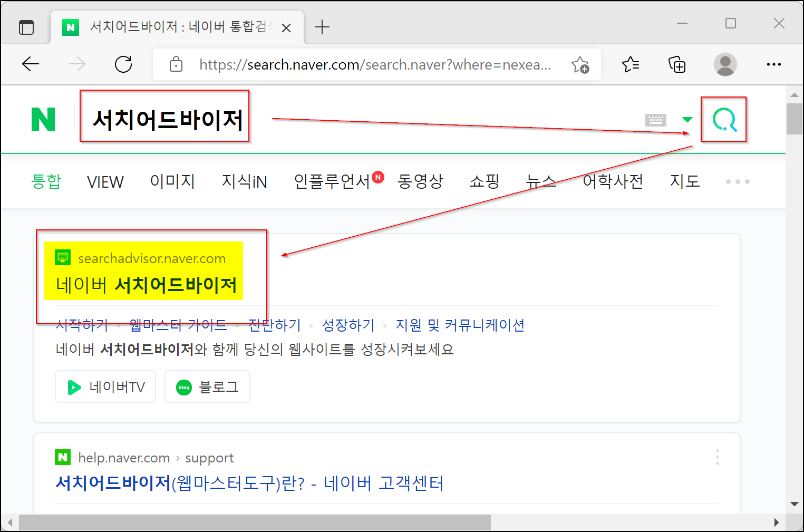Click the 블로그 button

click(207, 386)
